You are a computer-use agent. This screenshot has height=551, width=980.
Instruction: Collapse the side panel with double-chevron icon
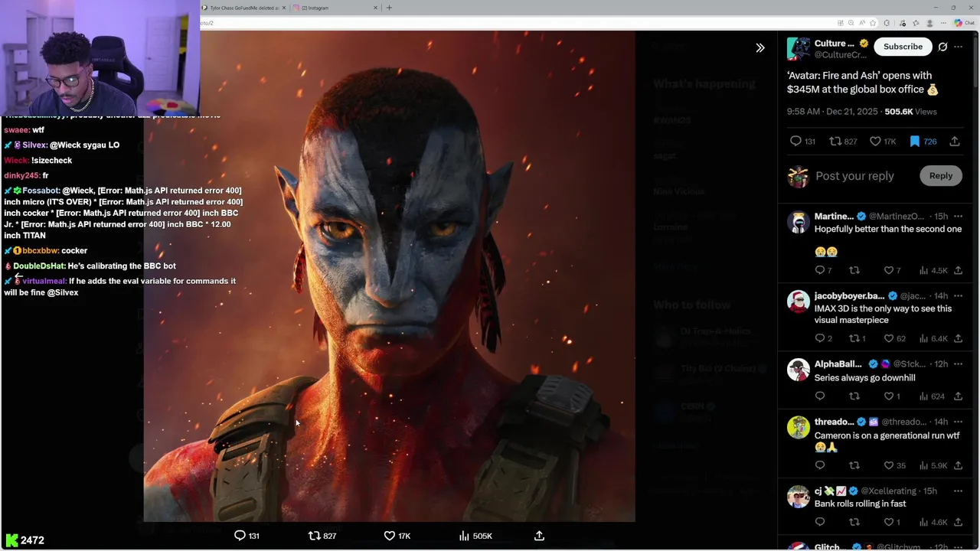click(x=759, y=47)
